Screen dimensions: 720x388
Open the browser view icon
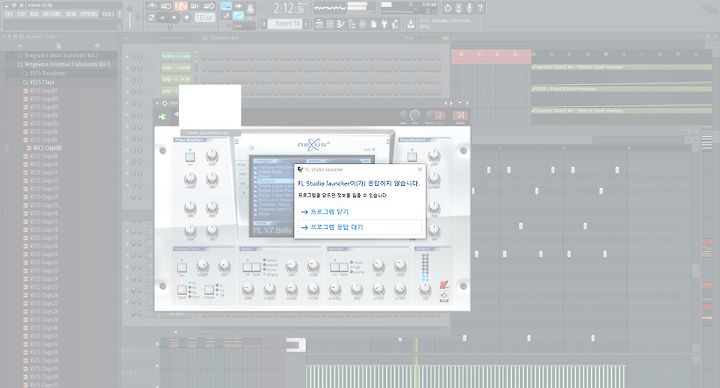click(x=351, y=24)
